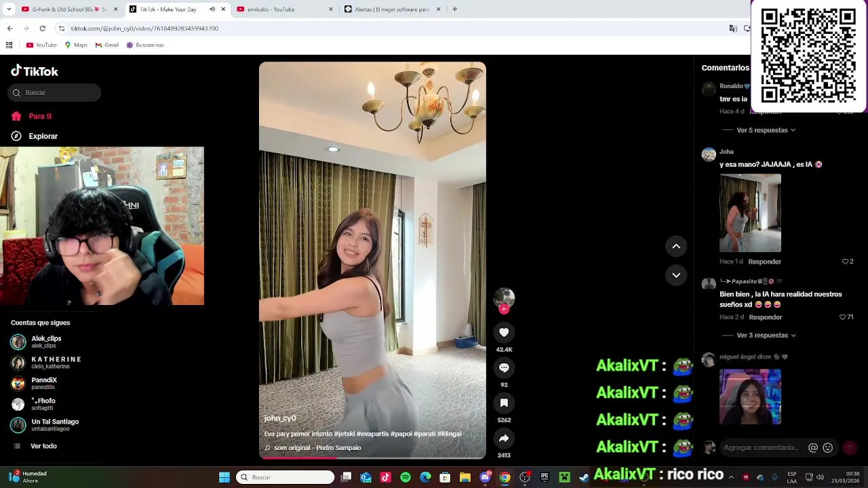868x488 pixels.
Task: Click browser back arrow
Action: click(9, 28)
